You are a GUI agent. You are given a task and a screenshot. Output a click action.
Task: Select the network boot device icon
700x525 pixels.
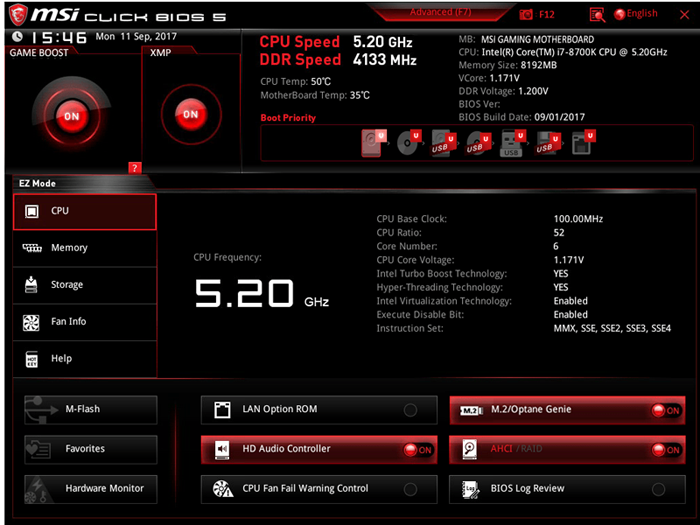(583, 143)
